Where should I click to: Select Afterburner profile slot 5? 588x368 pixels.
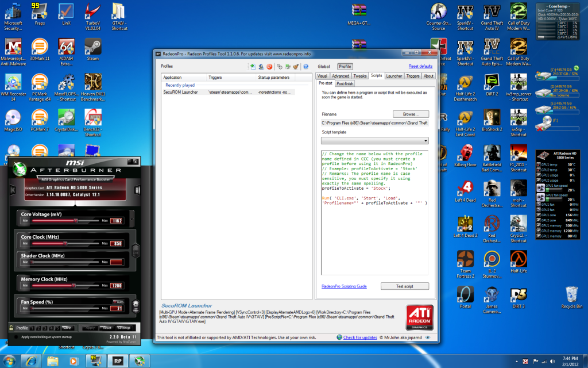57,328
